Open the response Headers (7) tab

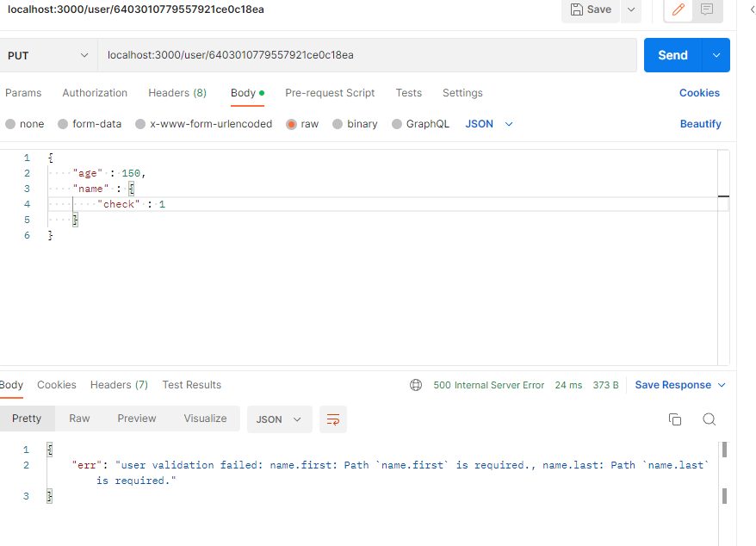pyautogui.click(x=119, y=385)
